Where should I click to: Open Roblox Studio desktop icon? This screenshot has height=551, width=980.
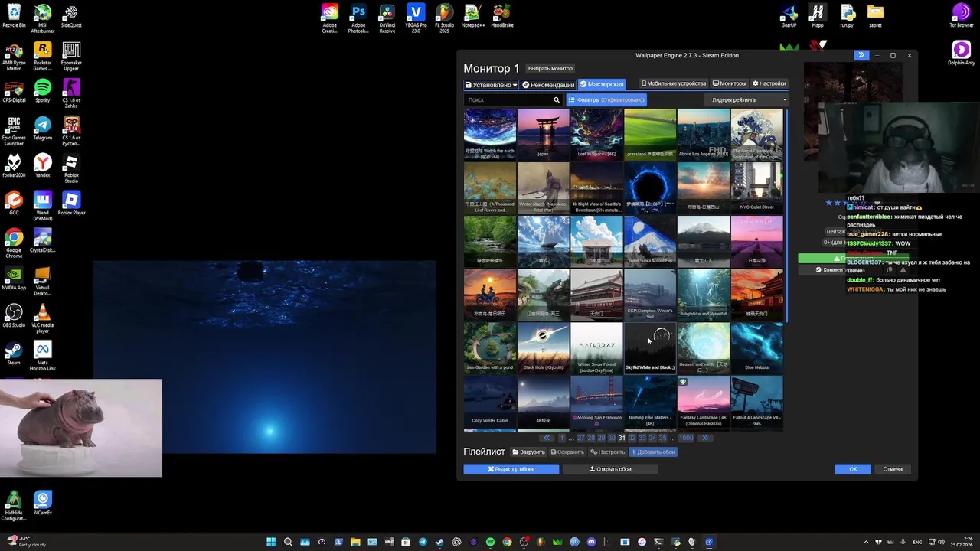71,168
